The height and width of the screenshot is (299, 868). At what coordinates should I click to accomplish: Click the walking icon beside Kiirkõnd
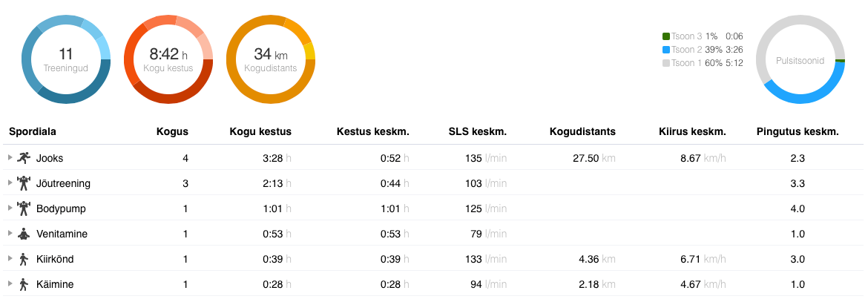[24, 259]
